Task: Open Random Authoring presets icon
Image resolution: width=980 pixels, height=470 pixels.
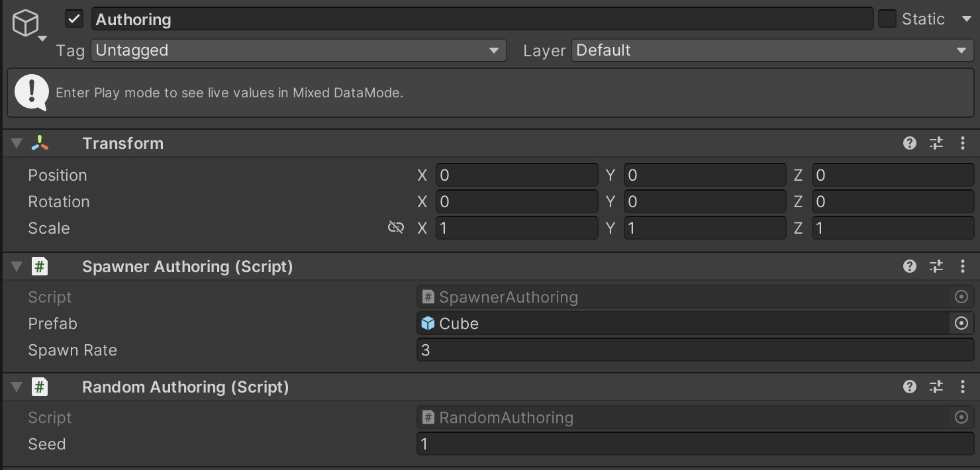Action: pos(936,387)
